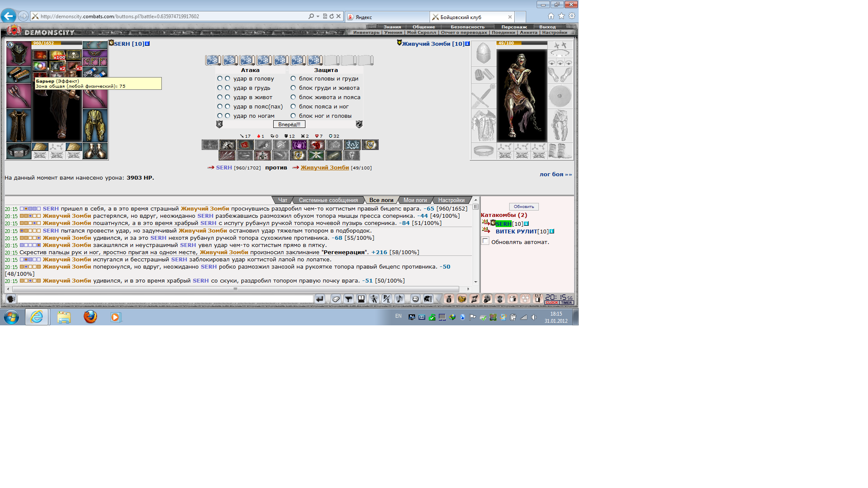This screenshot has width=868, height=488.
Task: Select defense 'блок груди и живота'
Action: click(x=293, y=88)
